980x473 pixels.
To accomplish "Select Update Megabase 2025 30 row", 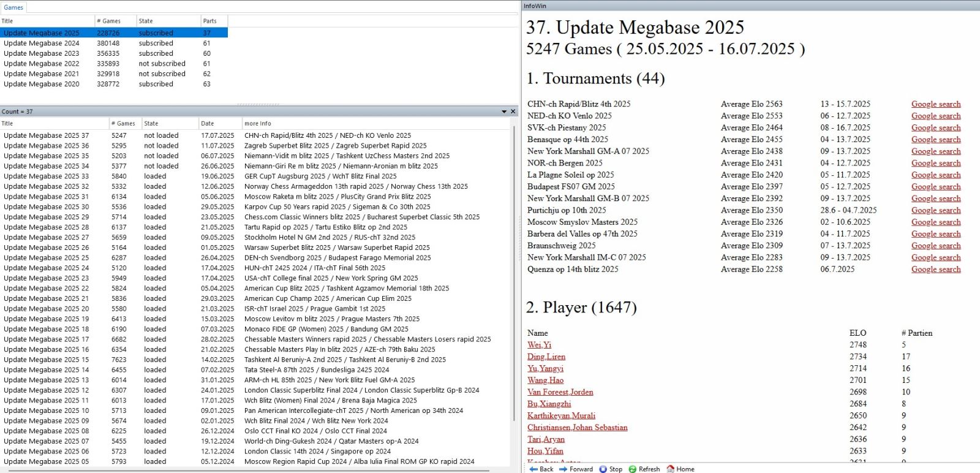I will pos(255,206).
